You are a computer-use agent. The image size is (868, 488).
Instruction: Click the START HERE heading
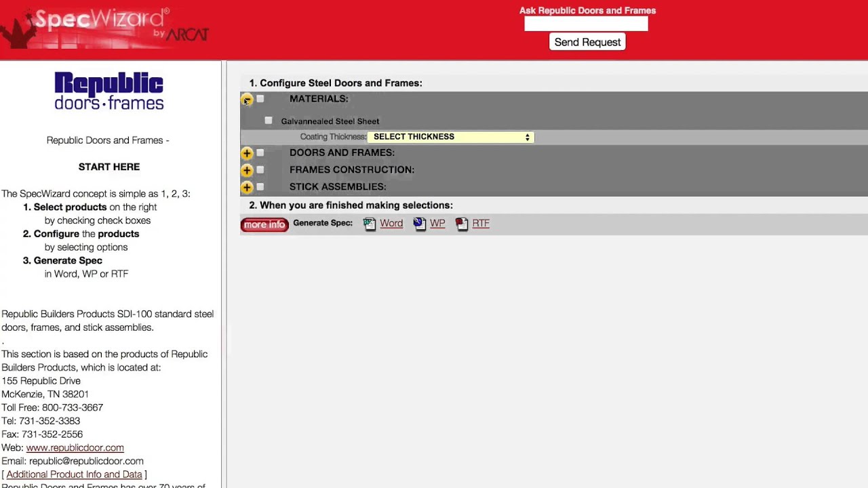click(109, 167)
